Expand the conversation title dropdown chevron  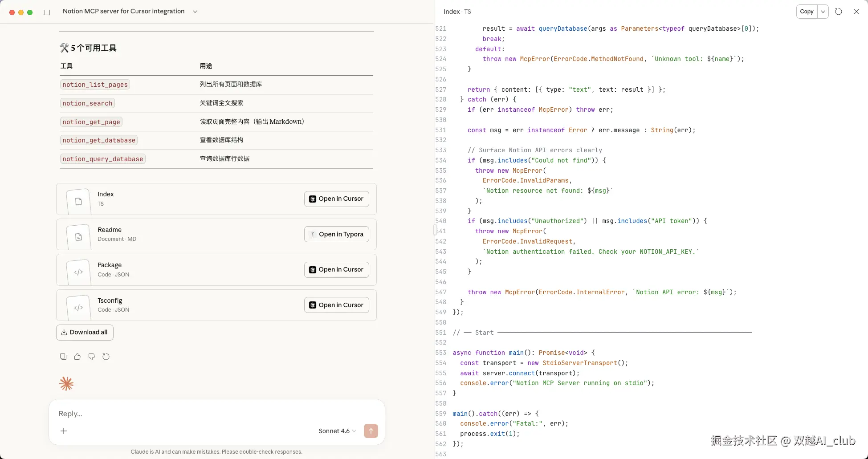[195, 12]
